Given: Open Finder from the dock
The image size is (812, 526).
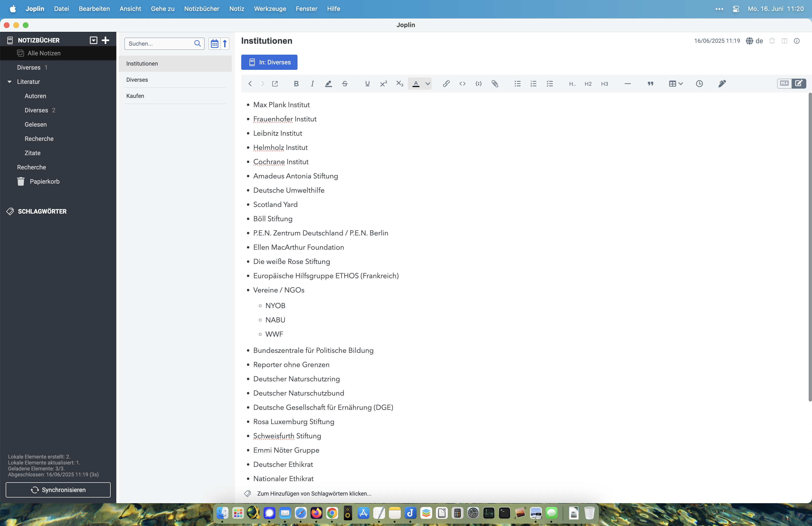Looking at the screenshot, I should [x=222, y=512].
